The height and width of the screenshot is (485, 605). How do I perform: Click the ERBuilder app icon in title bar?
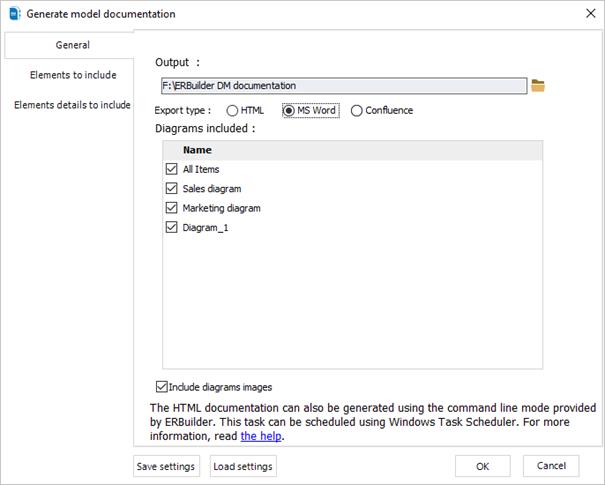(x=12, y=14)
